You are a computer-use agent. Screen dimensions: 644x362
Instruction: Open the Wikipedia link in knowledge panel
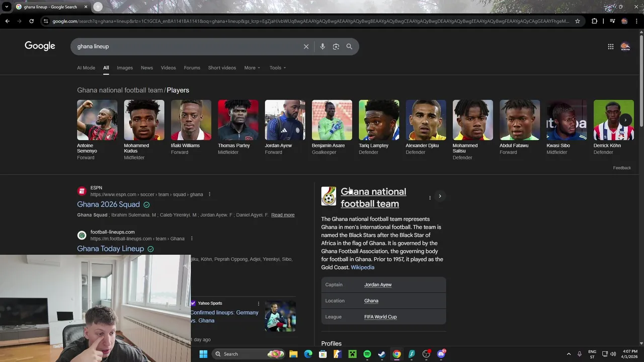(x=362, y=267)
